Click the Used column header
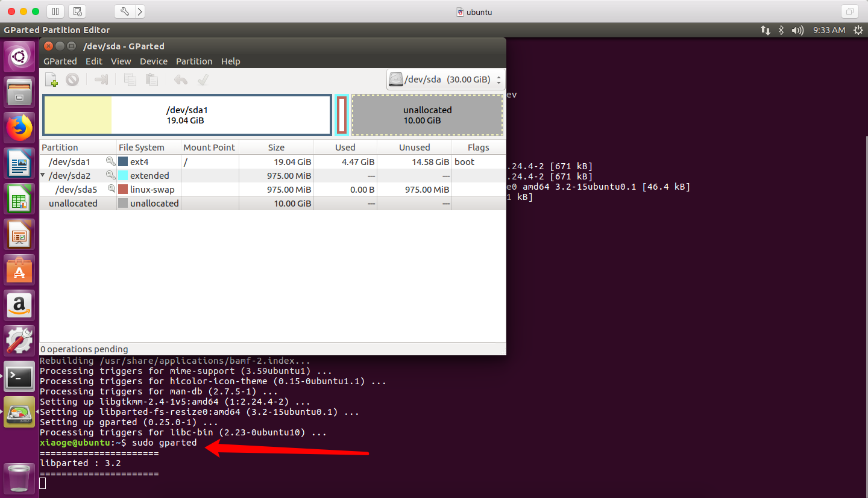Viewport: 868px width, 498px height. [345, 148]
